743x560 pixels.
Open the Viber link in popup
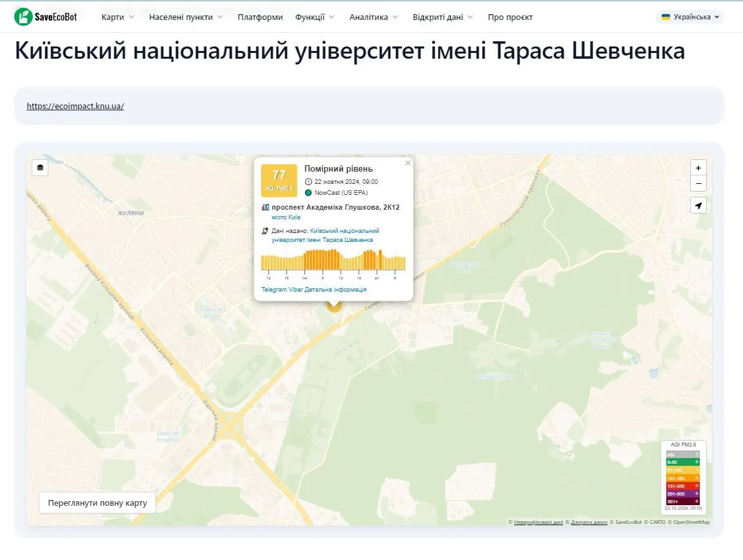pyautogui.click(x=295, y=289)
